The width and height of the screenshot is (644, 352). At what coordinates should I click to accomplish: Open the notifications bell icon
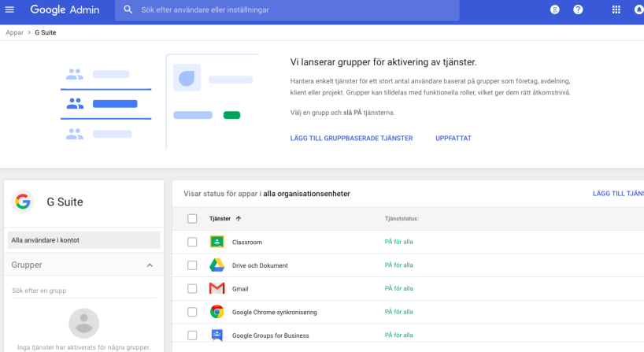pyautogui.click(x=639, y=9)
